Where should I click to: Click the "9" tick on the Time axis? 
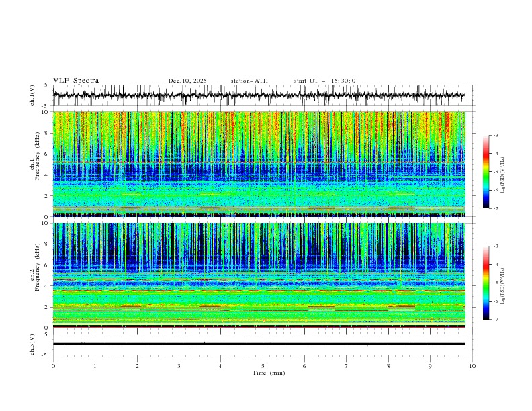point(430,366)
